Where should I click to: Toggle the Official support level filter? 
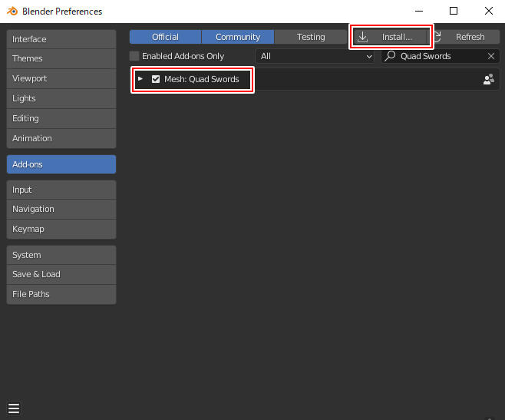point(165,37)
